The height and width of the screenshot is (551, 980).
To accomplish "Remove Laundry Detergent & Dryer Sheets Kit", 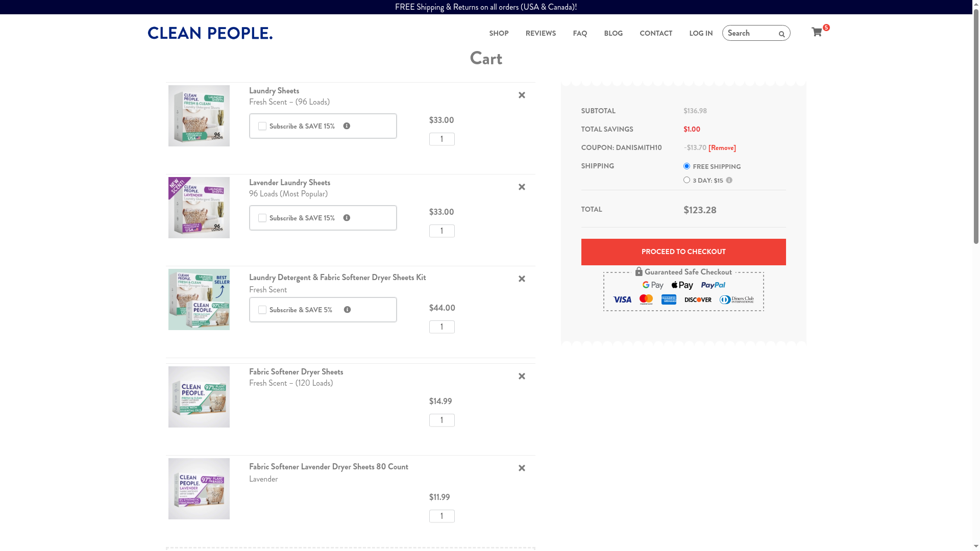I will [x=522, y=279].
